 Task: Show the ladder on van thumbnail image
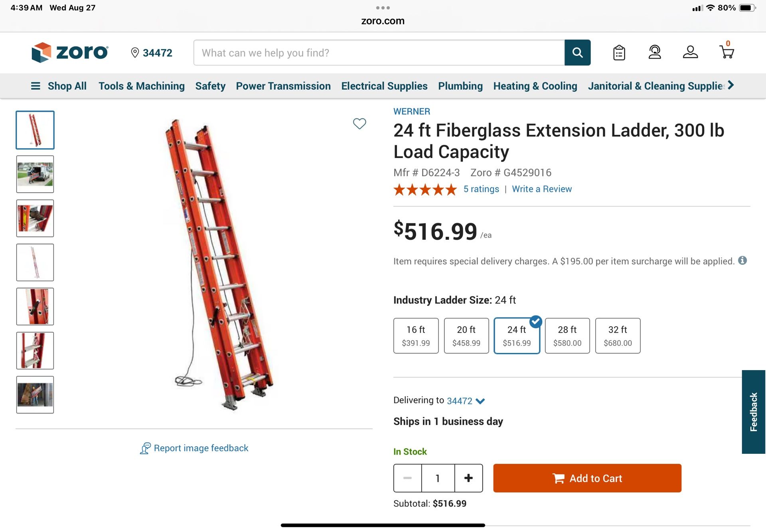click(35, 174)
